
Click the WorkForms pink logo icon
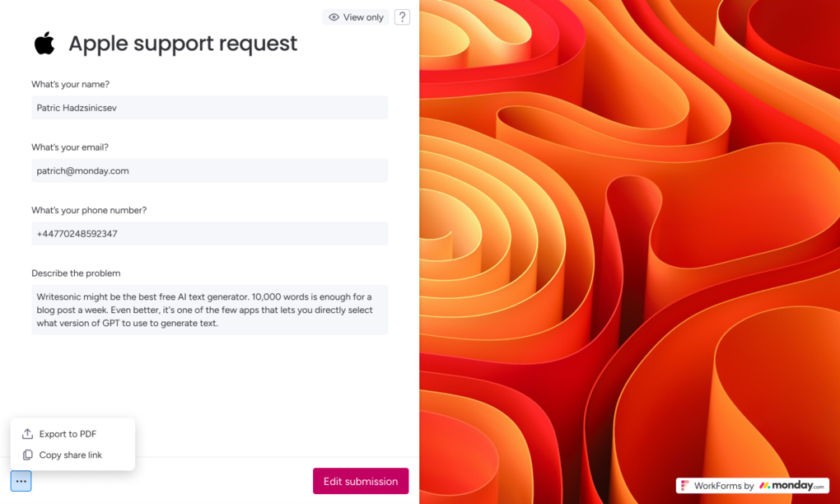point(684,486)
